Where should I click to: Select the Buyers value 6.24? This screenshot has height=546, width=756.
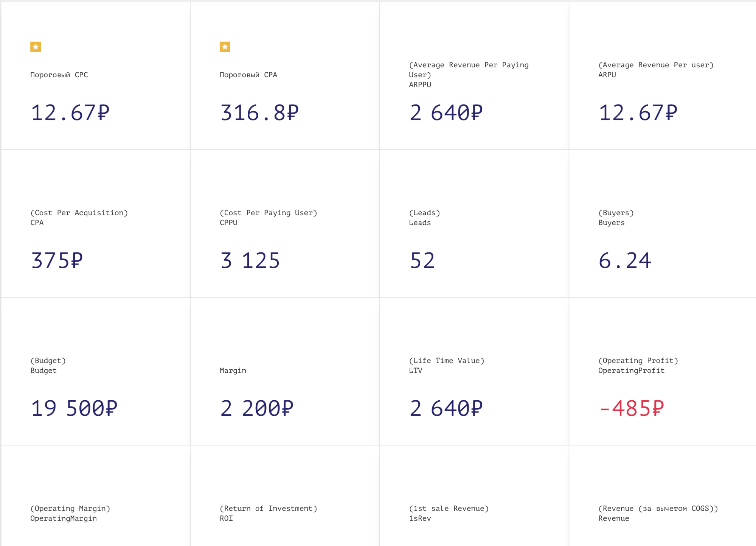coord(625,260)
